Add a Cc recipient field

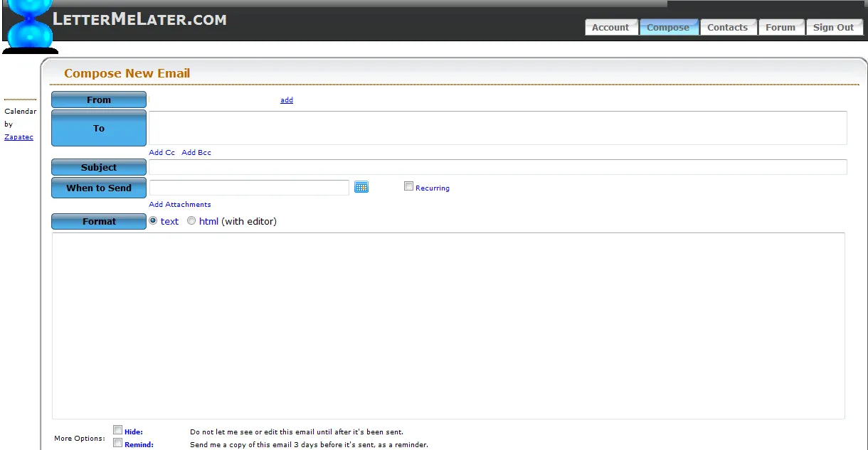[162, 152]
